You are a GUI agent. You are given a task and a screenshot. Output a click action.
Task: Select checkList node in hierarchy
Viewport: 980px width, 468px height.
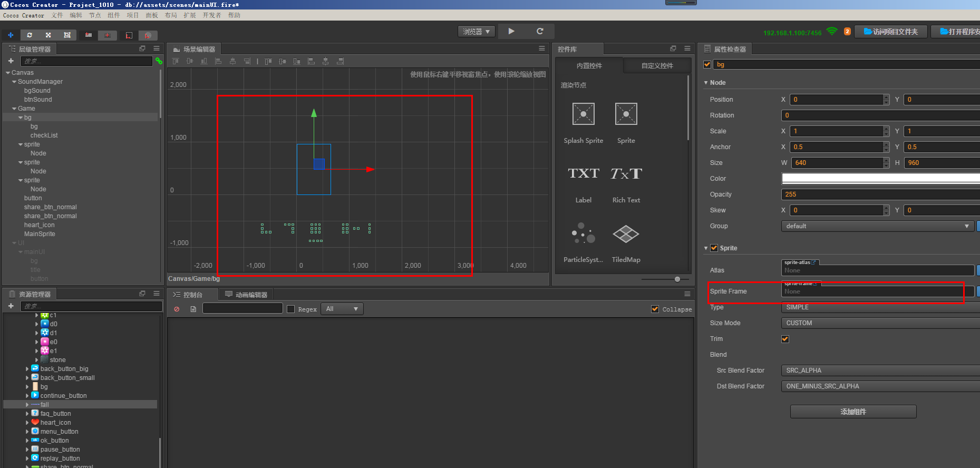point(44,135)
